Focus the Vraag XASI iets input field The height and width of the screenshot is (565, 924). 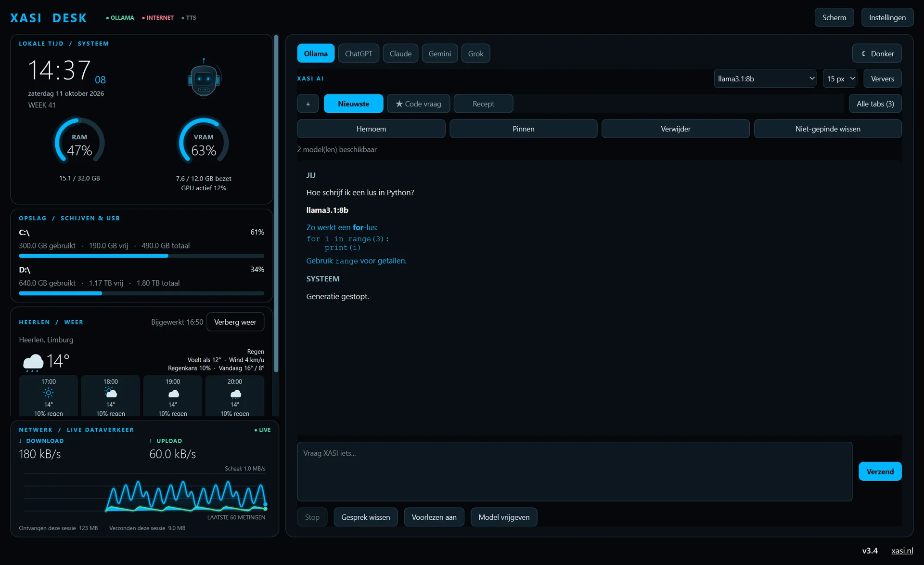pyautogui.click(x=575, y=471)
